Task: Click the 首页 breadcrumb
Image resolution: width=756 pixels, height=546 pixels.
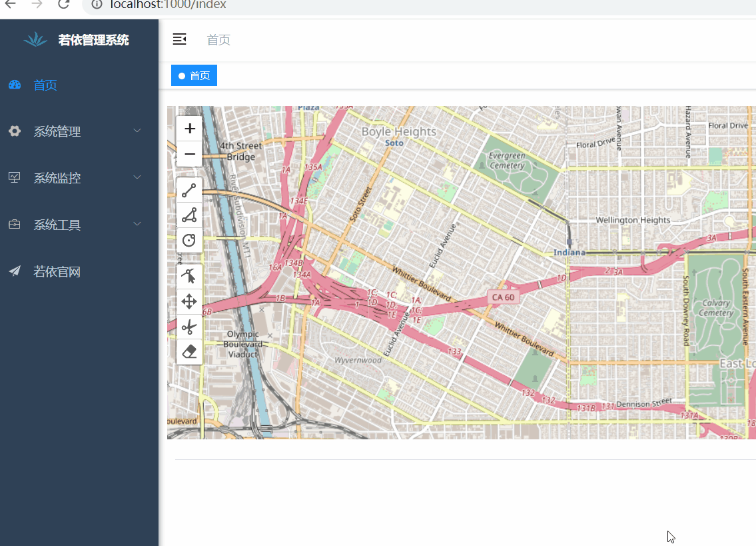Action: coord(218,39)
